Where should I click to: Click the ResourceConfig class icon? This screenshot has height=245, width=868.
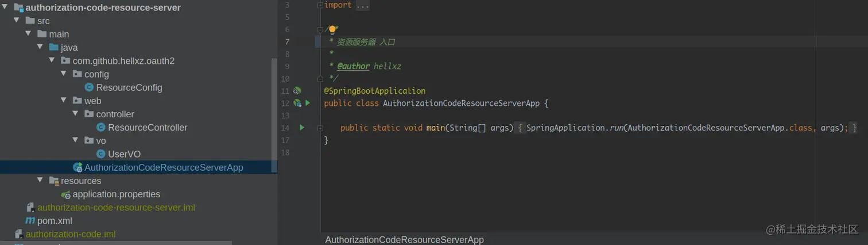pos(89,87)
